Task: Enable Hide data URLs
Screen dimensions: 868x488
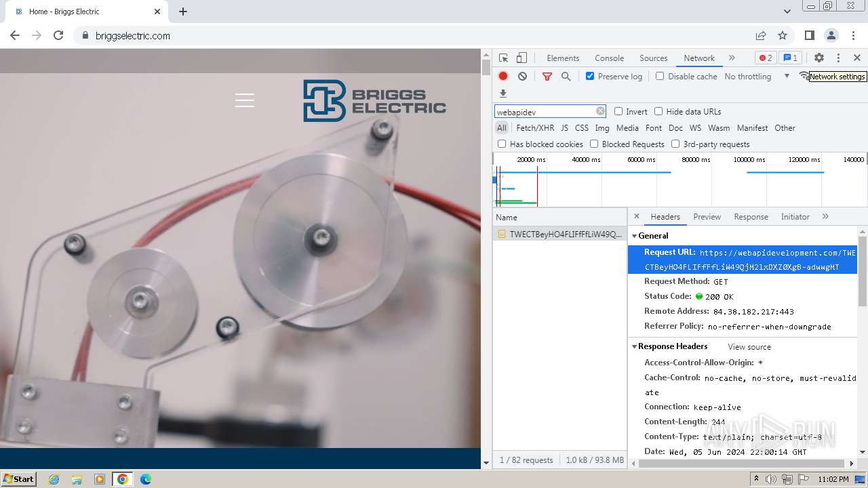Action: 658,111
